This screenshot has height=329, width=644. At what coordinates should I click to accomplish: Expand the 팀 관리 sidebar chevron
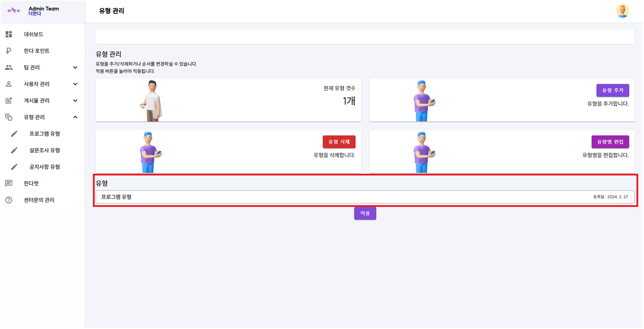75,67
